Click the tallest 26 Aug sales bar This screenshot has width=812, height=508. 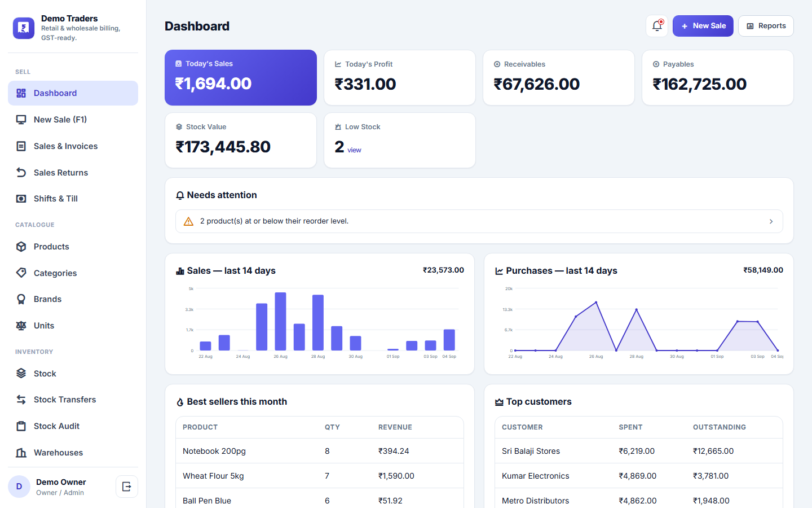pyautogui.click(x=280, y=321)
